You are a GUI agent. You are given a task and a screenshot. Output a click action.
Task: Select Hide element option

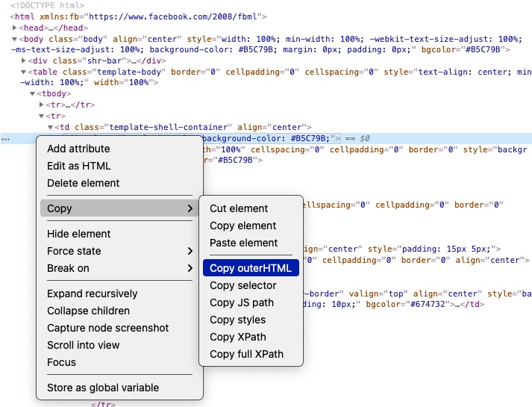click(x=119, y=234)
